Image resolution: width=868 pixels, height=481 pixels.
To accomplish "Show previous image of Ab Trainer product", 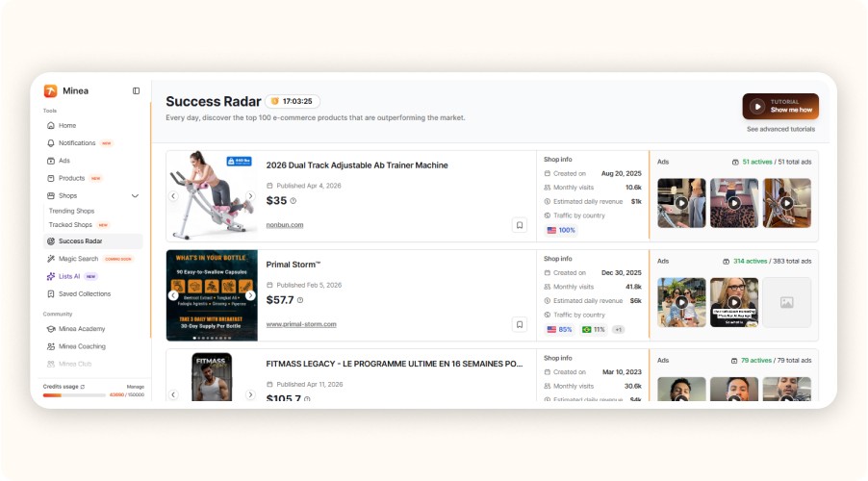I will [x=173, y=196].
